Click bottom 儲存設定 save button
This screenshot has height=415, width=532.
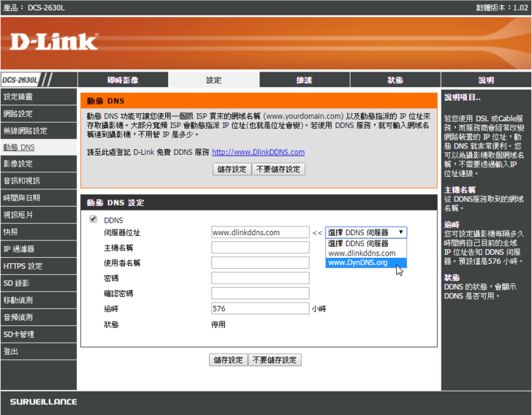(228, 360)
